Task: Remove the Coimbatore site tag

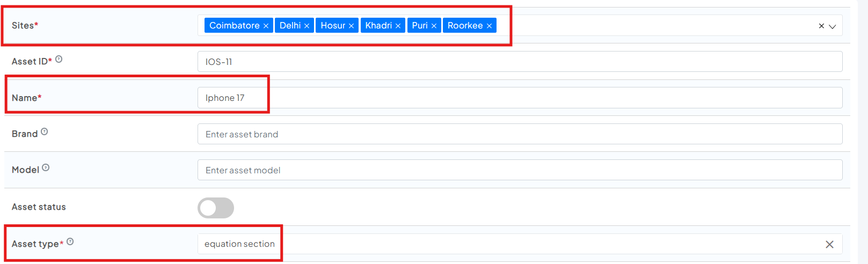Action: coord(266,26)
